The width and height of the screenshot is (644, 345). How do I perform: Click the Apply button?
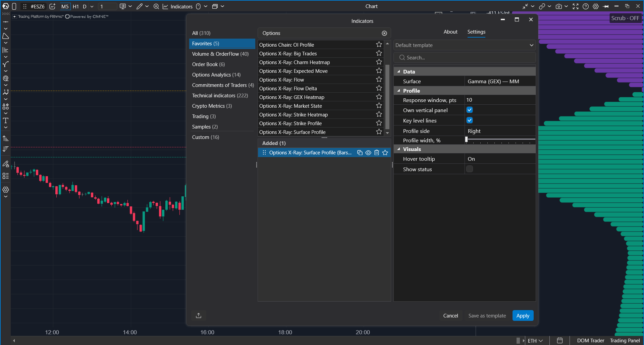pyautogui.click(x=523, y=315)
